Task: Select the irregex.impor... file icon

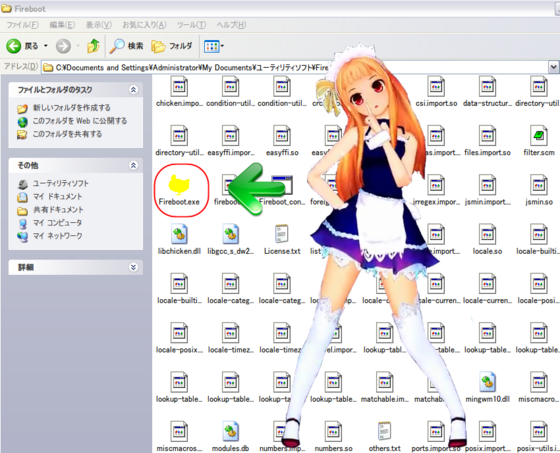Action: pos(436,185)
